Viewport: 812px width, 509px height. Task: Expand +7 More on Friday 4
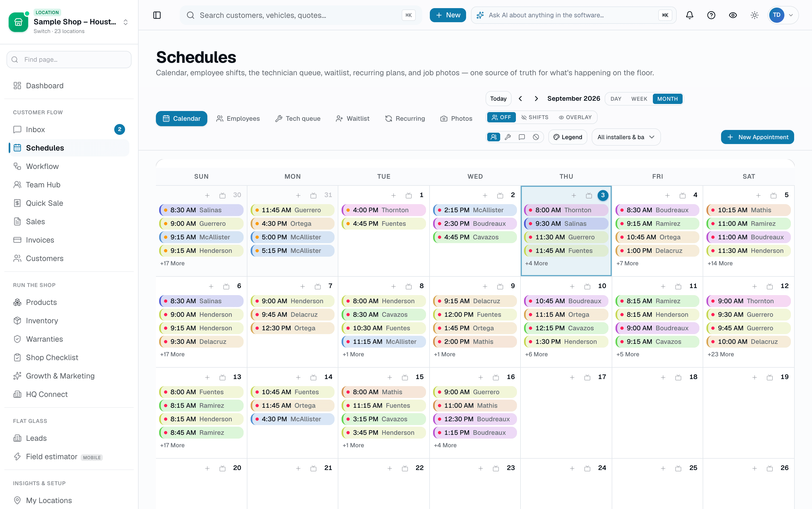pyautogui.click(x=627, y=263)
